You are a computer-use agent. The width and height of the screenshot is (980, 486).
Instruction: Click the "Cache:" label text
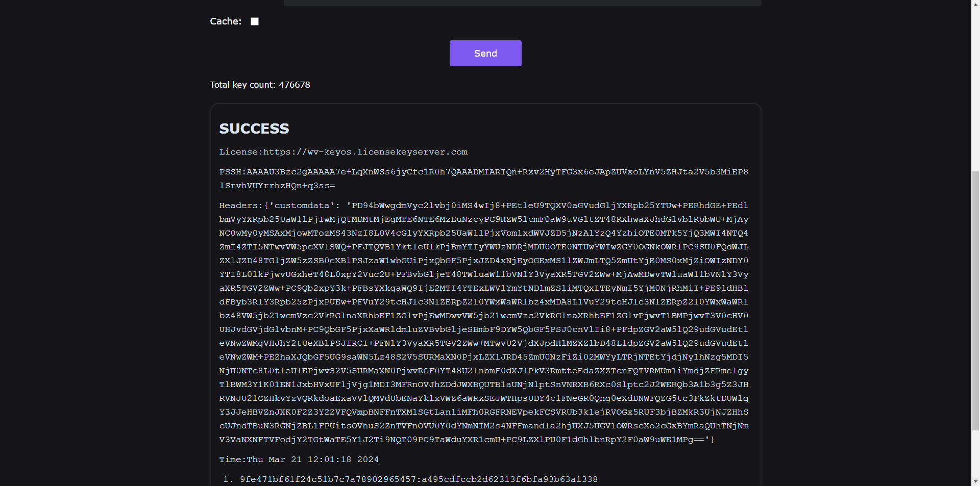(x=226, y=21)
